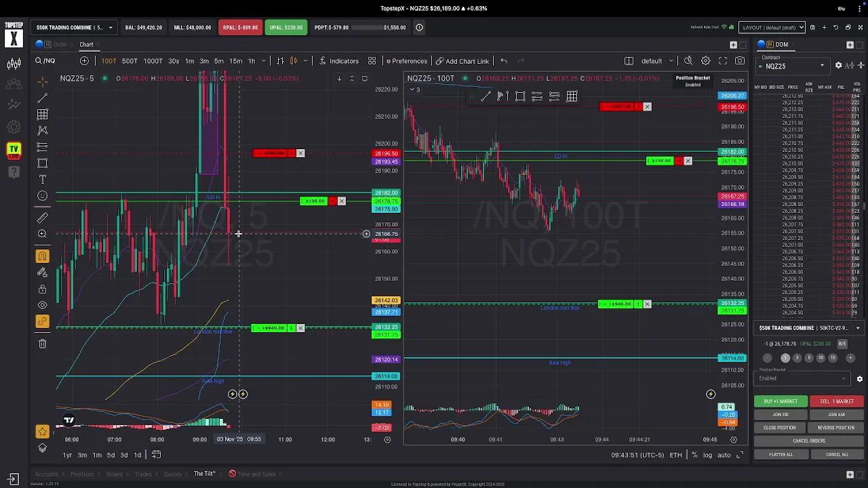This screenshot has width=868, height=488.
Task: Toggle drawing-mode pencil lock icon
Action: 42,272
